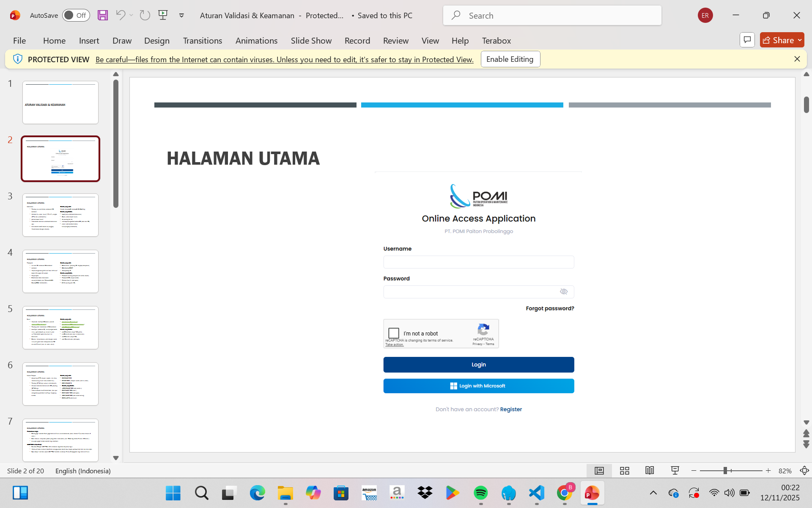This screenshot has width=812, height=508.
Task: Go to next slide arrow
Action: point(806,444)
